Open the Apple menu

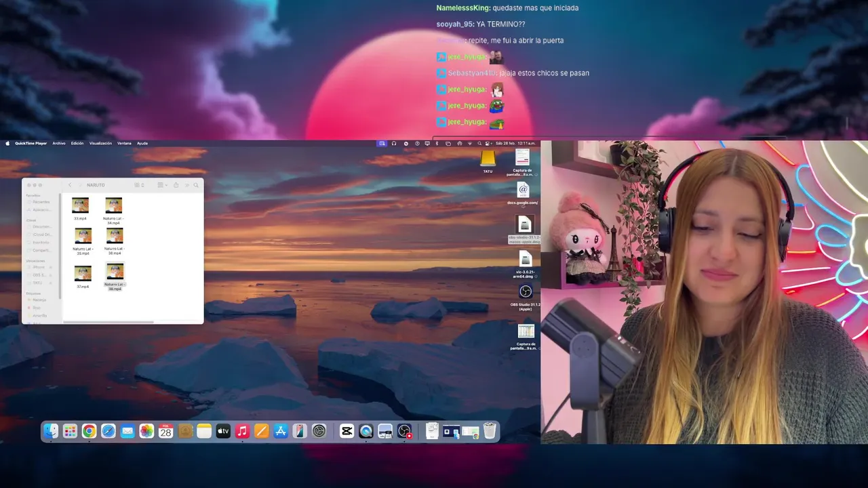click(8, 143)
